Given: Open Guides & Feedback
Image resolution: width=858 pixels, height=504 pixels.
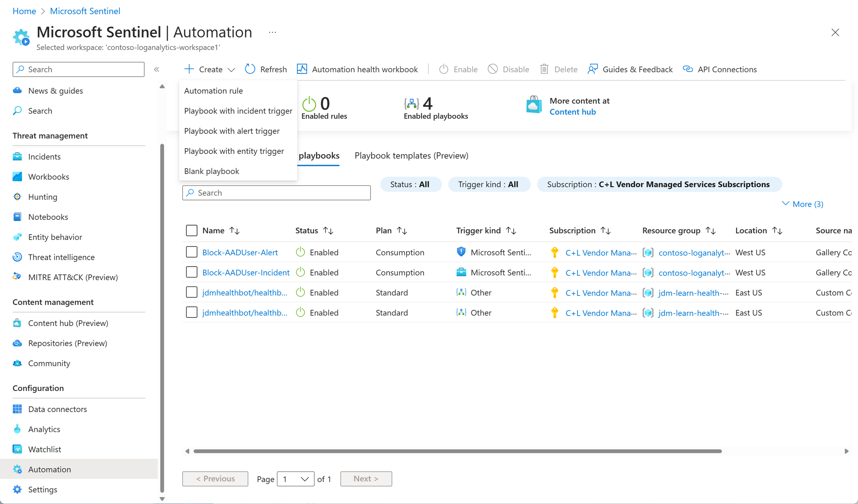Looking at the screenshot, I should click(x=630, y=69).
